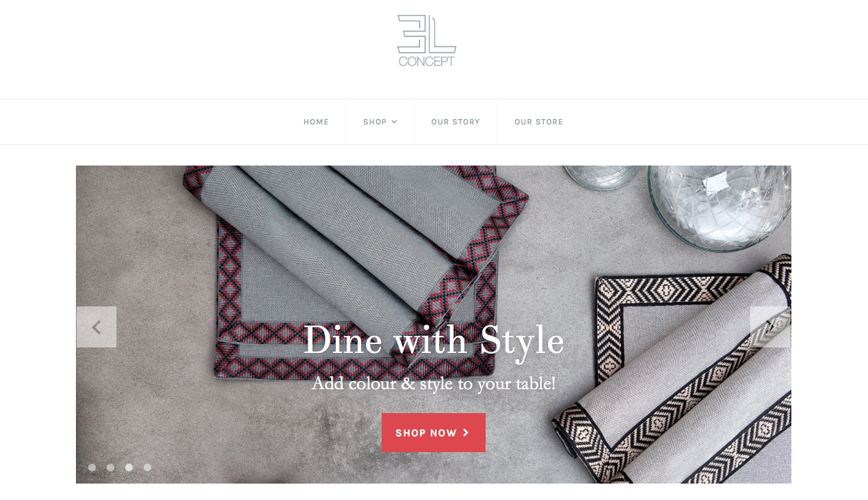
Task: Select the fourth carousel dot
Action: coord(147,468)
